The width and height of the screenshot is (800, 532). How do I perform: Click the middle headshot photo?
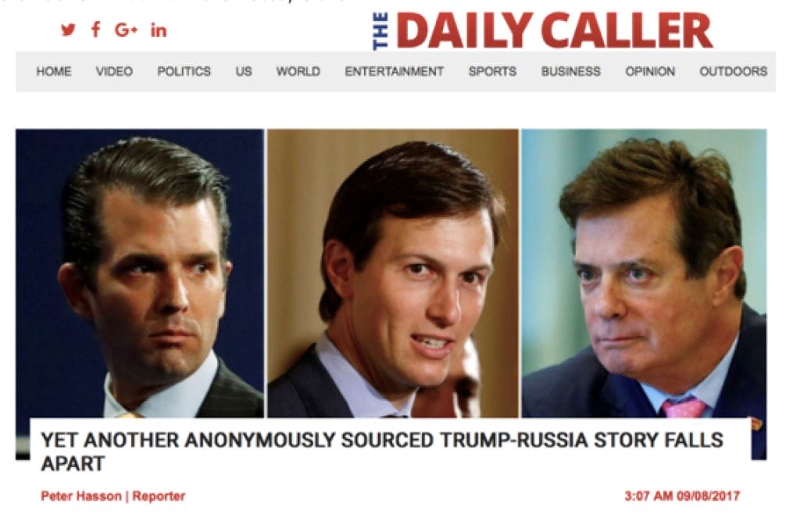point(393,273)
